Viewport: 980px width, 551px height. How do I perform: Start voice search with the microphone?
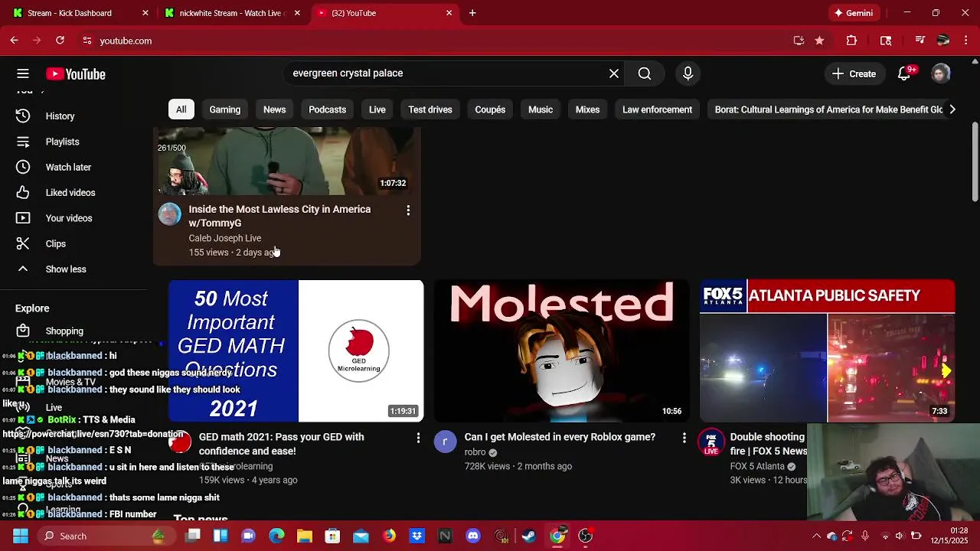[688, 73]
